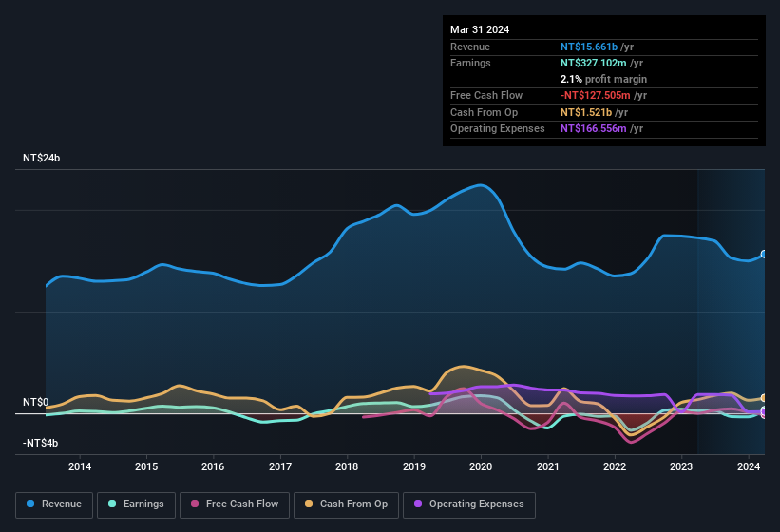Click the 2024 x-axis label
This screenshot has height=532, width=780.
(748, 466)
